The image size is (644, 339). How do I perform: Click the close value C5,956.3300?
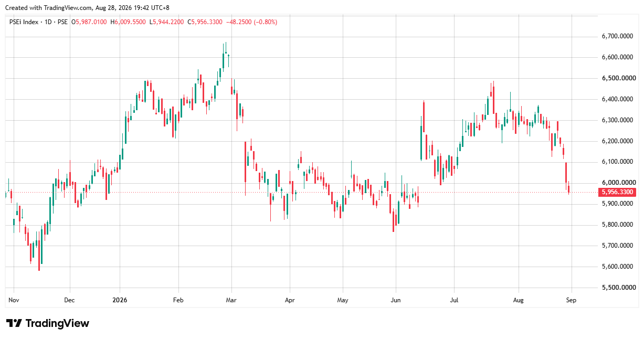(x=205, y=22)
